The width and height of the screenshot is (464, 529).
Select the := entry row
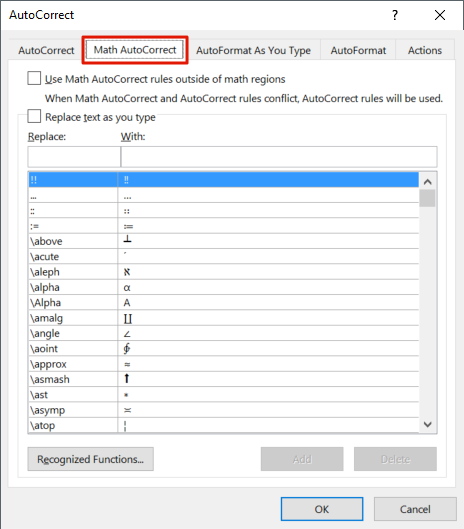[x=224, y=226]
